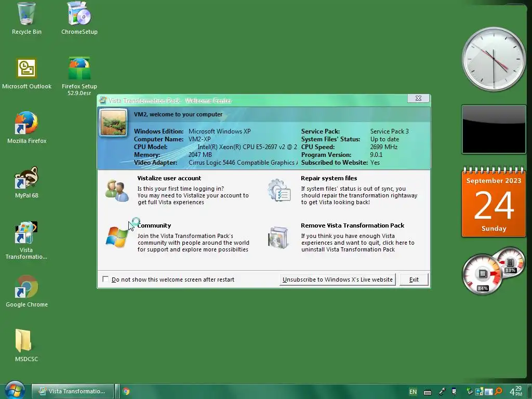532x399 pixels.
Task: Click the Repair system files gear icon
Action: click(x=279, y=190)
